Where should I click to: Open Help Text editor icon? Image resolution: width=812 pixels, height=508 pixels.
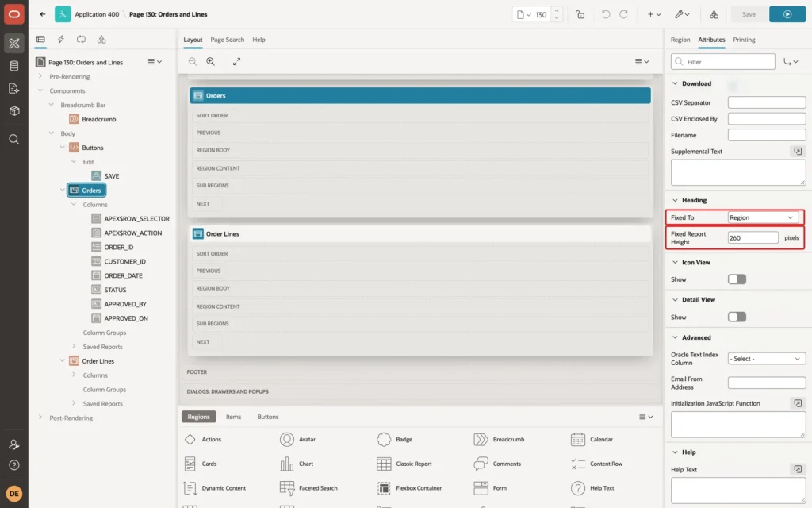point(798,469)
